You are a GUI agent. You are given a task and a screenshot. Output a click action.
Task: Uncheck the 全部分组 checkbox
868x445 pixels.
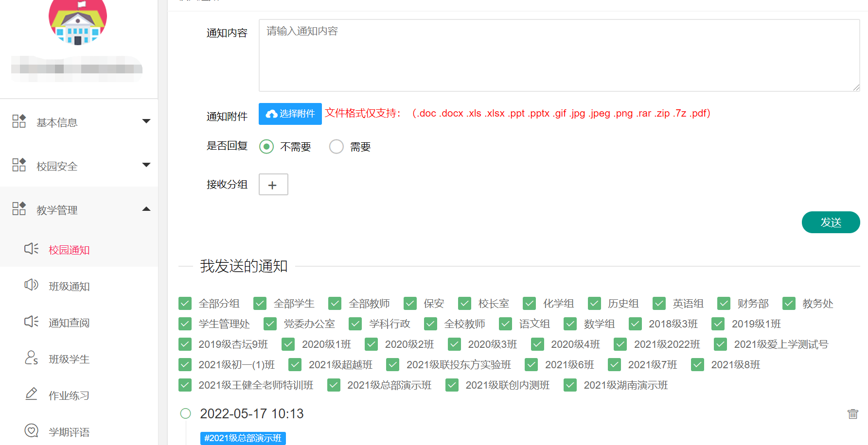coord(185,304)
